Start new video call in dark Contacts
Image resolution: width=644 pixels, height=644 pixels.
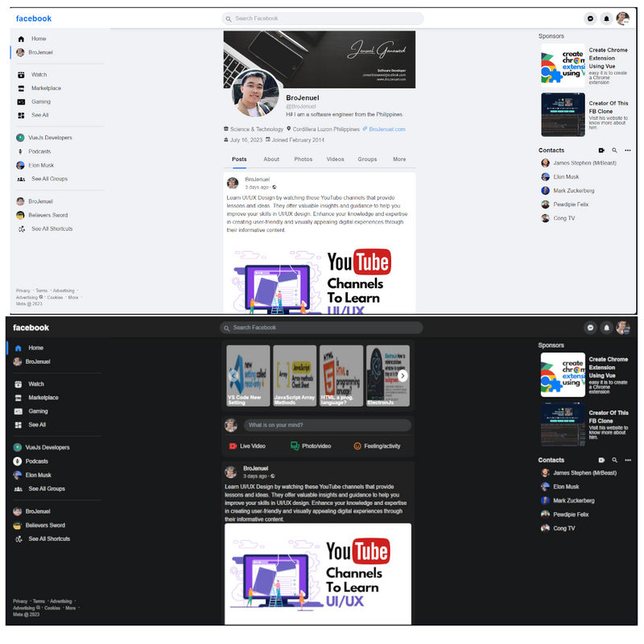[x=601, y=460]
